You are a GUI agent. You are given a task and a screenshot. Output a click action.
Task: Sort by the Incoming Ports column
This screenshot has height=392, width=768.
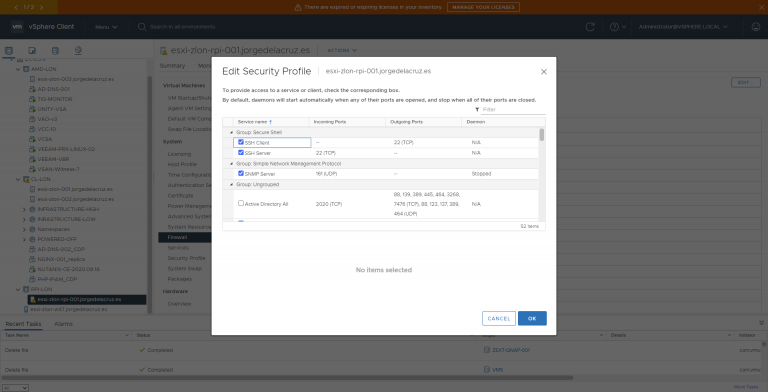pyautogui.click(x=330, y=122)
